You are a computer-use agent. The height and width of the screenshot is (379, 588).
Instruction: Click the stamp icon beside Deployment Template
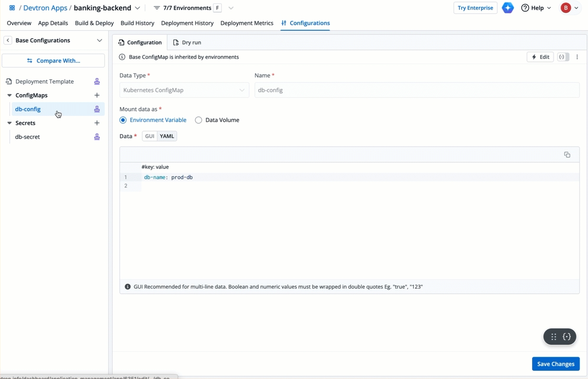coord(97,81)
